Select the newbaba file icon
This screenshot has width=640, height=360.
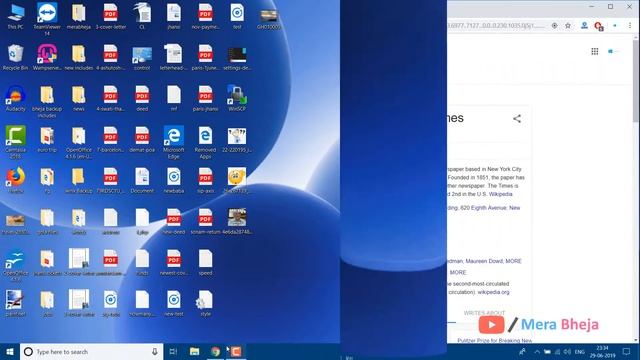174,180
